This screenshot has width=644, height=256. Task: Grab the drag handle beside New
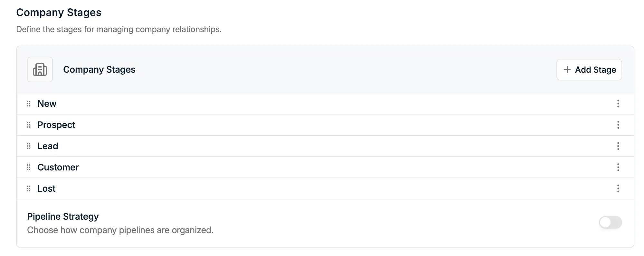tap(28, 104)
